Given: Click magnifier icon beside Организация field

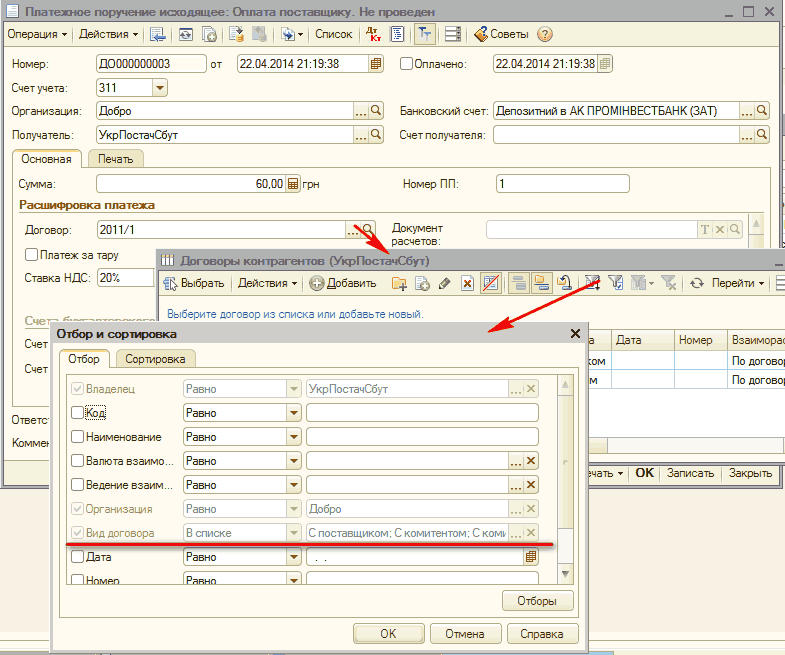Looking at the screenshot, I should click(x=377, y=111).
